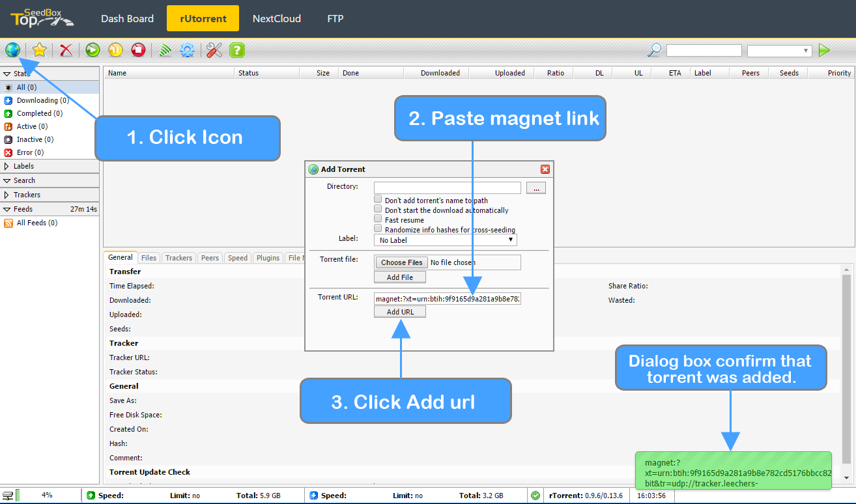Viewport: 856px width, 504px height.
Task: Expand the Trackers sidebar section
Action: pos(50,195)
